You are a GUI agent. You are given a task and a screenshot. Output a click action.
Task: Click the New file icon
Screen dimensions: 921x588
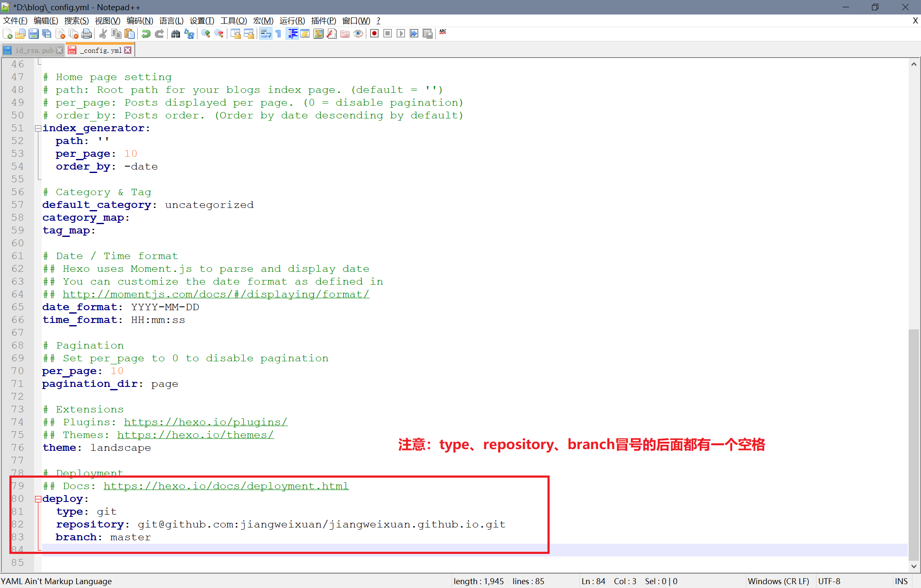(x=7, y=34)
